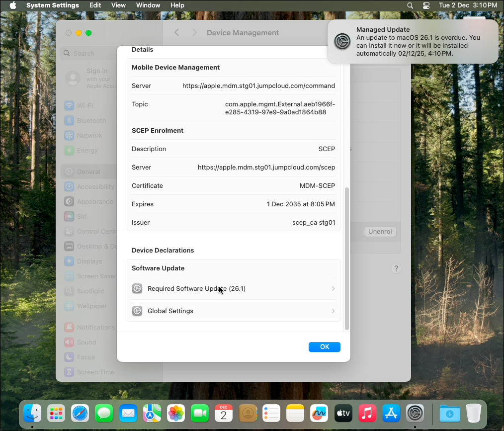Screen dimensions: 504x431
Task: Expand Required Software Update (26.1) details
Action: pyautogui.click(x=234, y=288)
